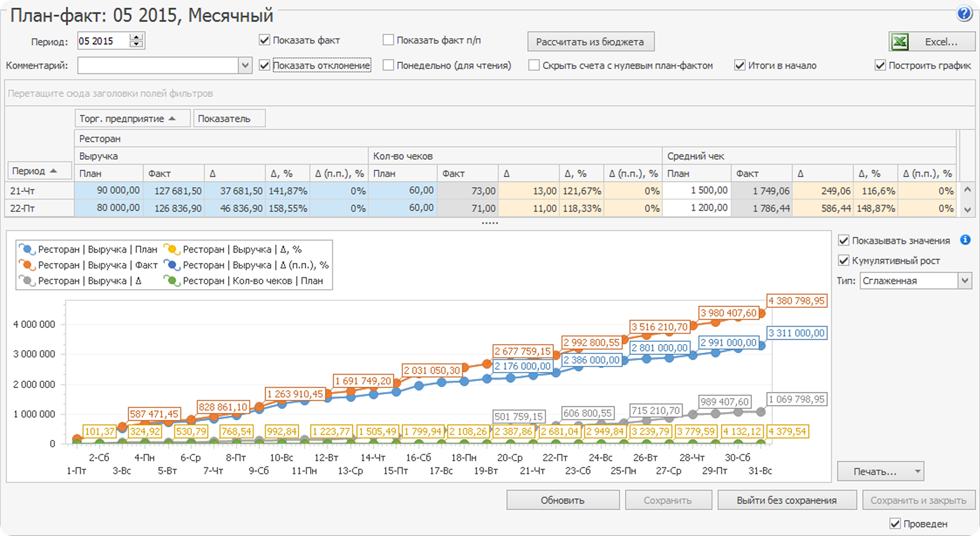This screenshot has height=536, width=980.
Task: Click the Показатель field header
Action: click(x=229, y=119)
